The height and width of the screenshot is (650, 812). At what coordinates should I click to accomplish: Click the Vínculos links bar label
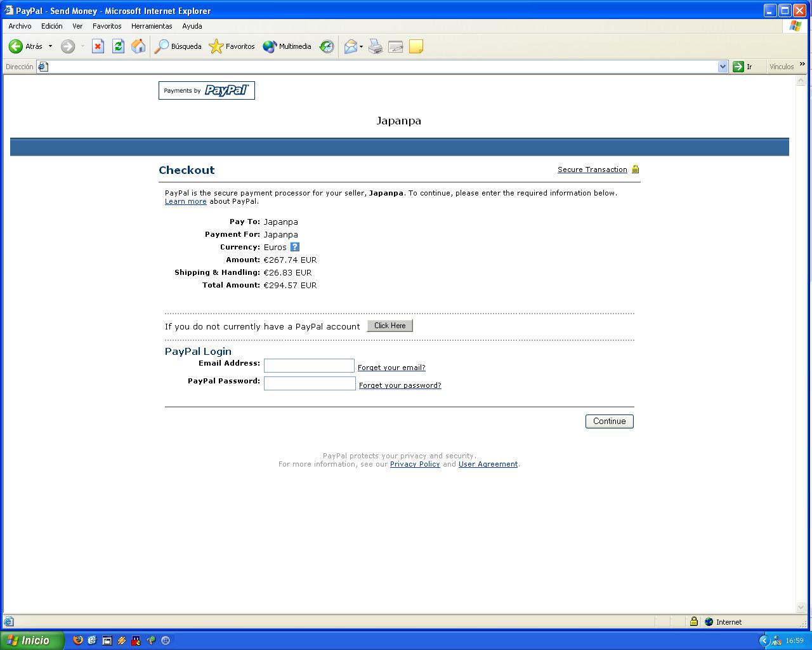[x=782, y=67]
